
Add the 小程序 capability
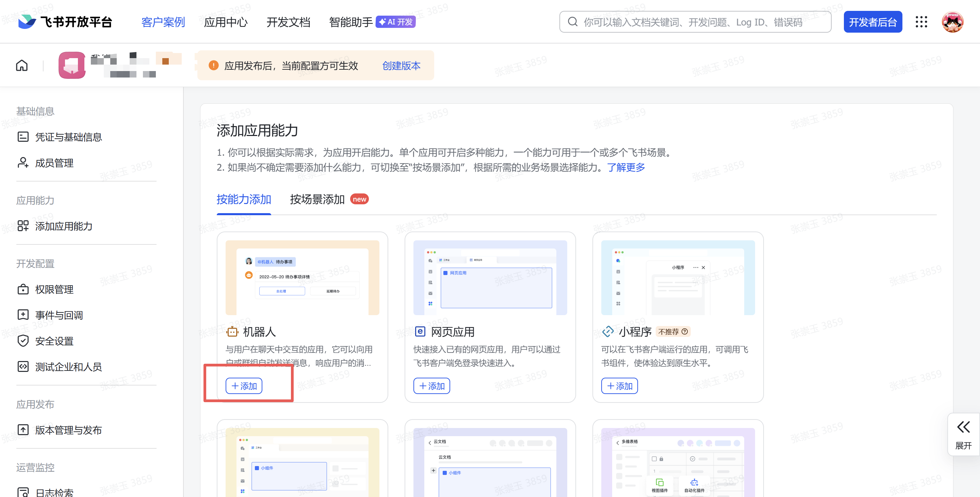[619, 386]
